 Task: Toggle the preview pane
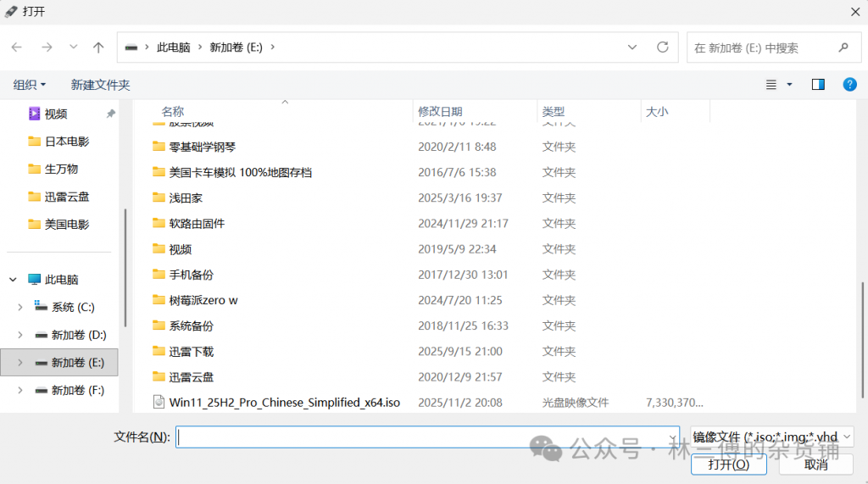coord(818,84)
